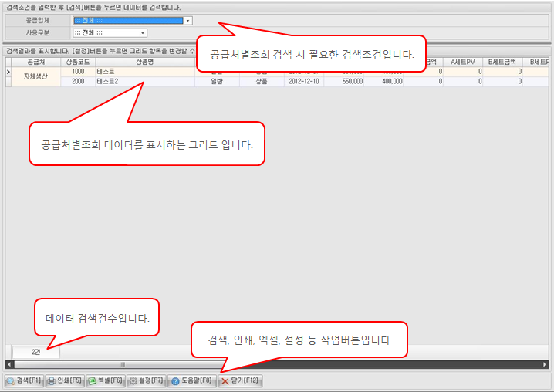Screen dimensions: 554x392
Task: Click the horizontal scrollbar right arrow
Action: (x=545, y=364)
